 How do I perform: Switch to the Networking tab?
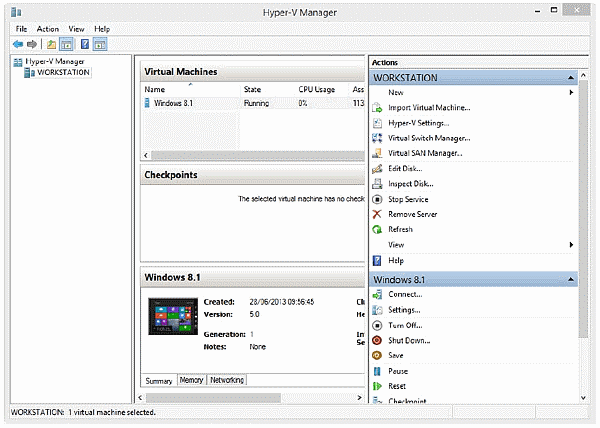click(227, 380)
